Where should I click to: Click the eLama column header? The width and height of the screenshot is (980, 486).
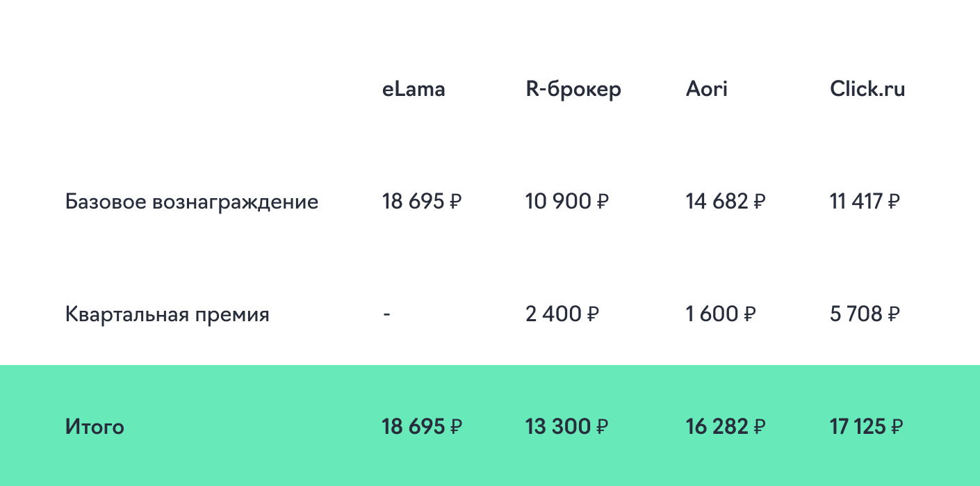coord(414,89)
